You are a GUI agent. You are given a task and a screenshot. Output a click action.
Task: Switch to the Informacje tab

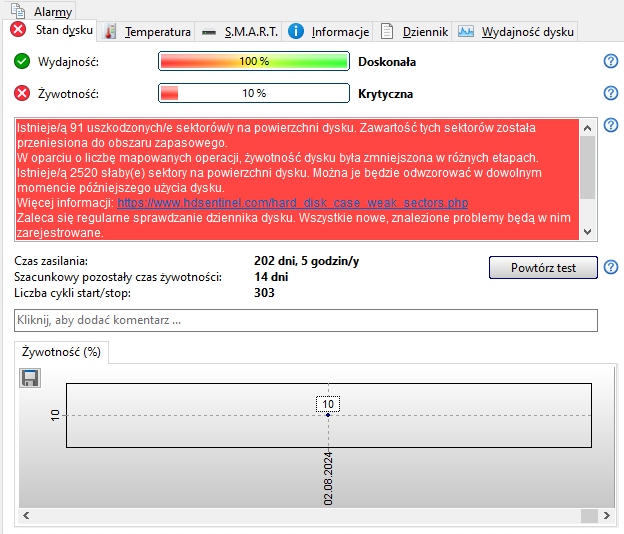(328, 31)
